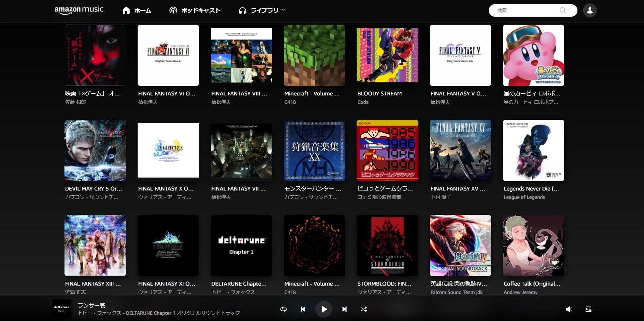This screenshot has width=644, height=321.
Task: Click artist 下村 陽子 under FINAL FANTASY XV
Action: (441, 197)
